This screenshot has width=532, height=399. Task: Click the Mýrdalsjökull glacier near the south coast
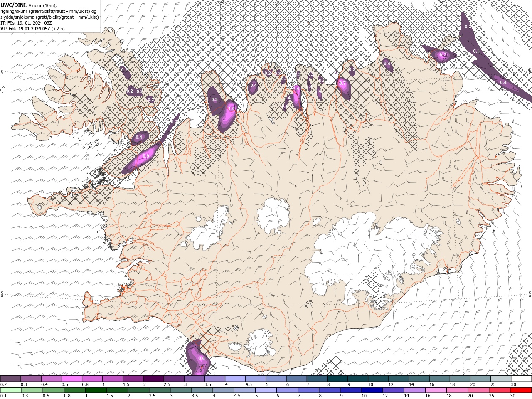(x=261, y=343)
